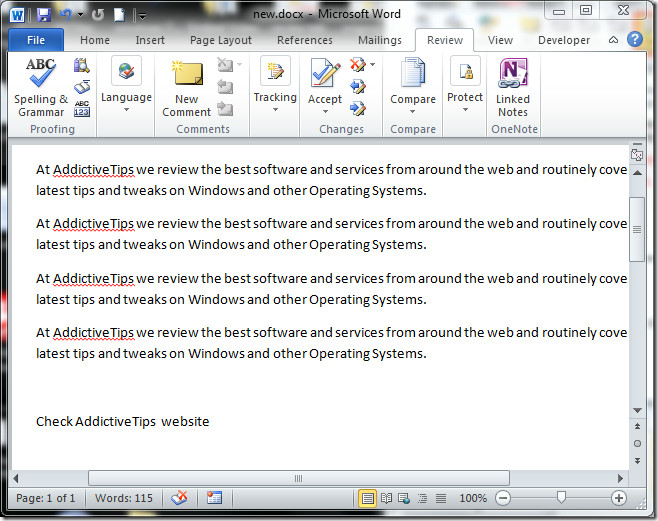
Task: Open the Compare documents button
Action: 413,86
